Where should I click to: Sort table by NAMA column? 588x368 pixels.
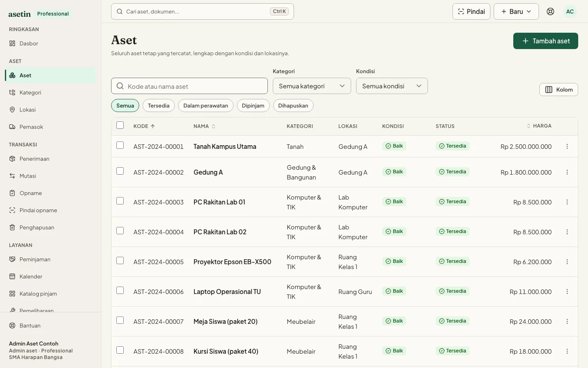[204, 126]
